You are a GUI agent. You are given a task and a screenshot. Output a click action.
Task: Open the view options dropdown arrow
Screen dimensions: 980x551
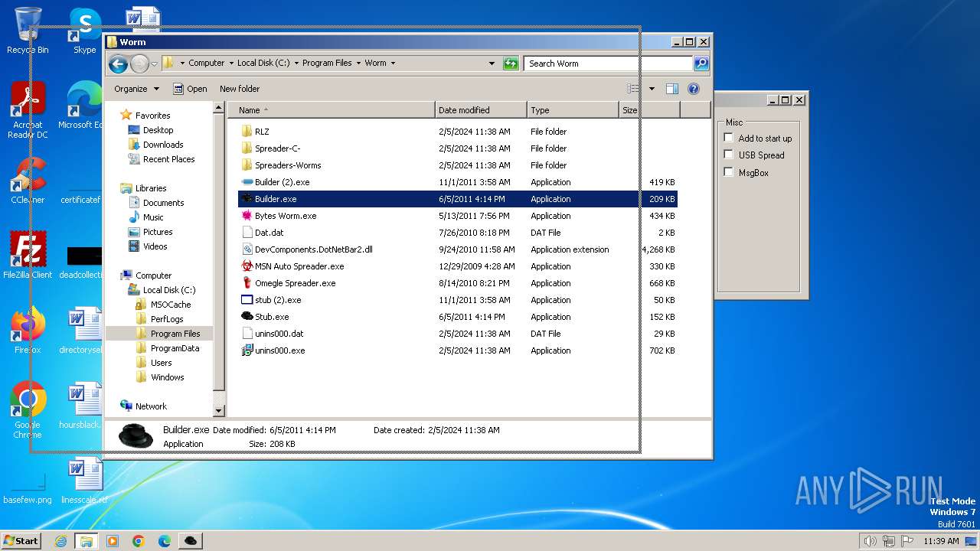point(652,89)
